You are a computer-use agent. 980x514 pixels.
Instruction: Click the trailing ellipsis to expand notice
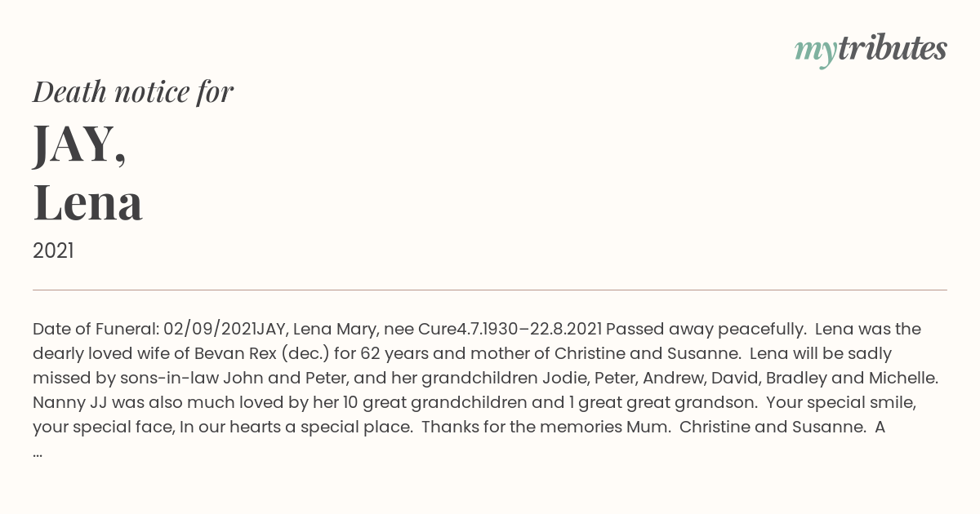click(x=38, y=451)
